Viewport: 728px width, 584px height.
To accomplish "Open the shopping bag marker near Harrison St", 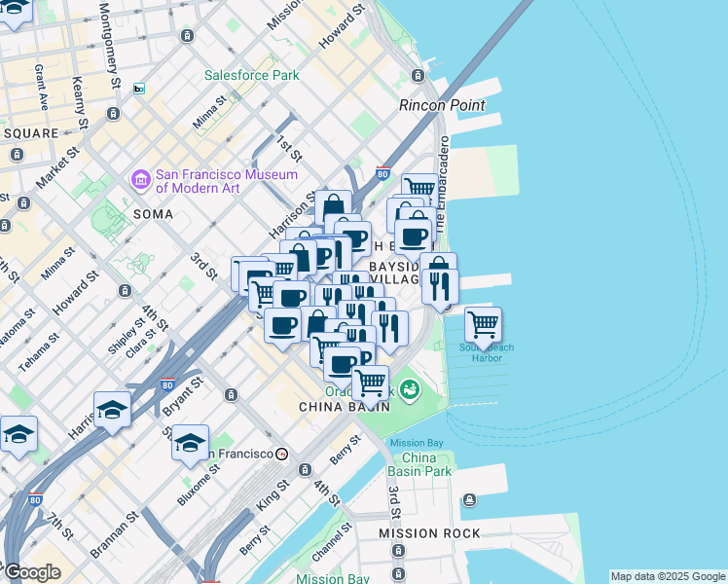I will point(333,207).
